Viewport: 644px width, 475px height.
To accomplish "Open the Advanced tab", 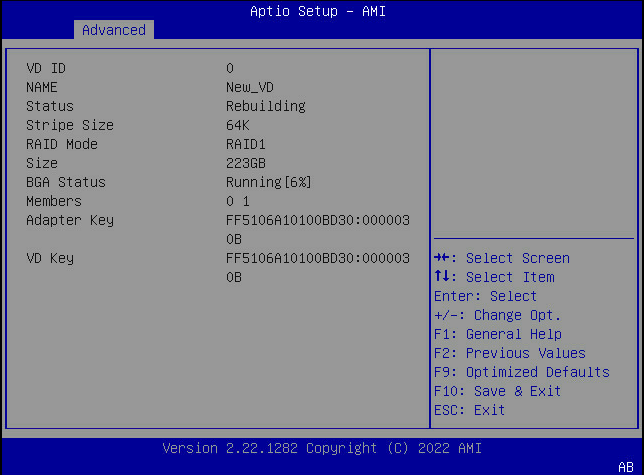I will pyautogui.click(x=113, y=30).
